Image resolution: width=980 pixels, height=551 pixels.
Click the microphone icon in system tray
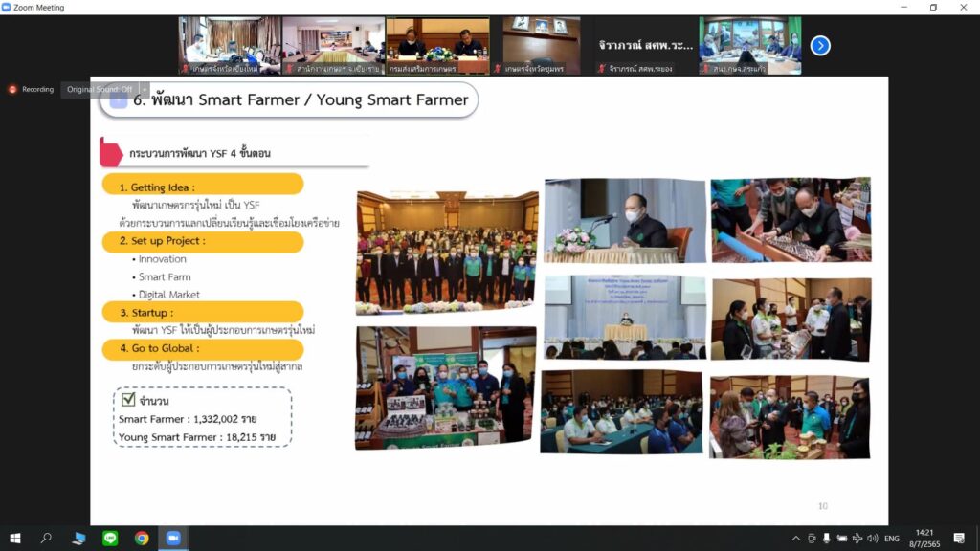[826, 539]
